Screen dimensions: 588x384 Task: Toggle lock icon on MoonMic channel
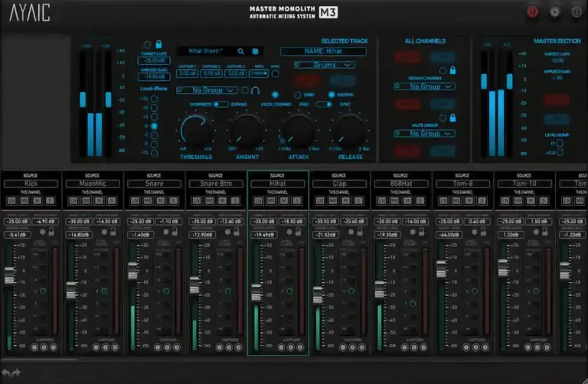click(113, 232)
